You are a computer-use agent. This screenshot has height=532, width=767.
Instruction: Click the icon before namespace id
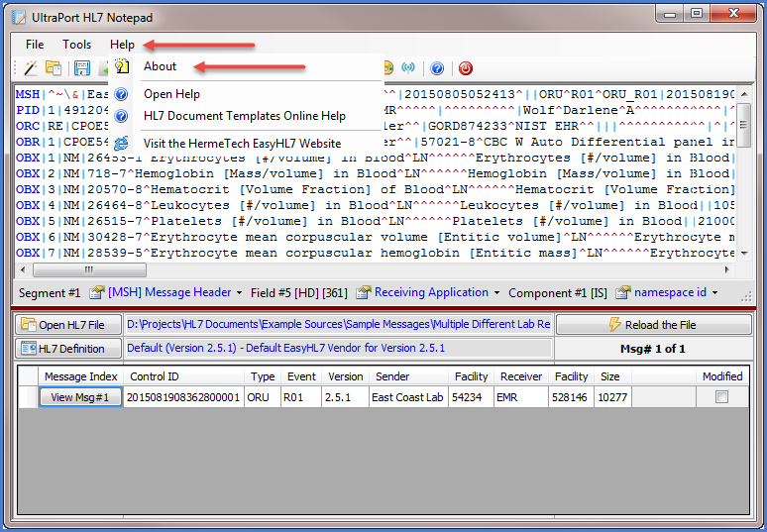tap(622, 292)
